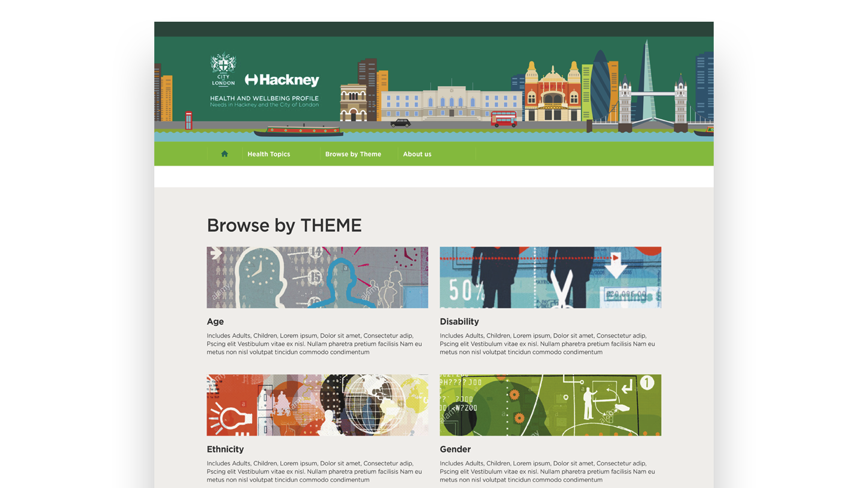Click the description text under Disability
868x488 pixels.
click(547, 344)
